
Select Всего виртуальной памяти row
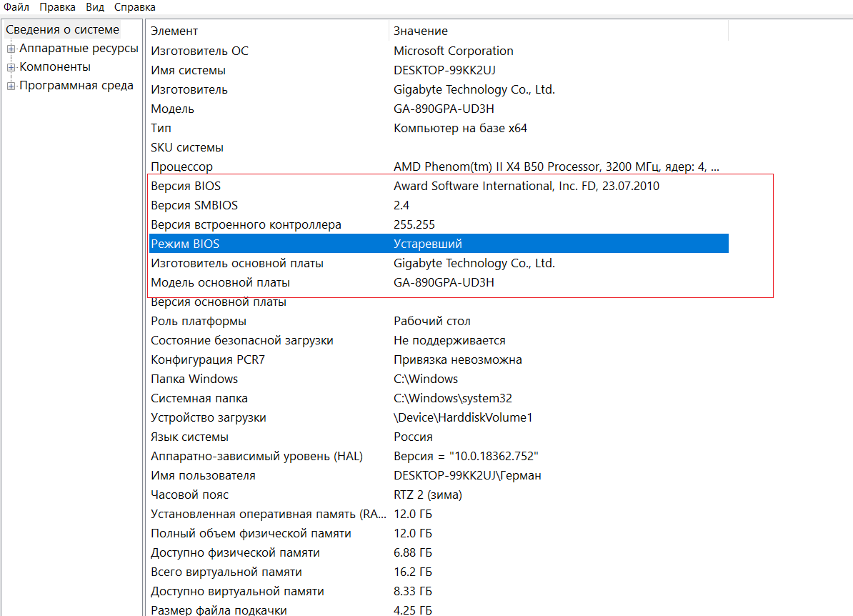(439, 572)
